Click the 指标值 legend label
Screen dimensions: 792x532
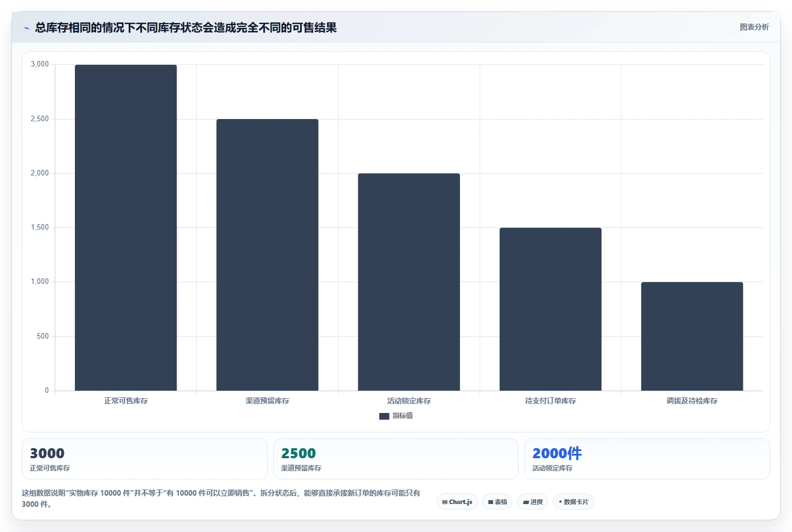coord(402,416)
